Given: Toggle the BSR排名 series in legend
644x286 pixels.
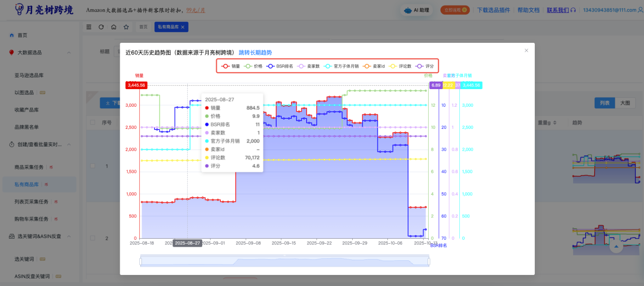Looking at the screenshot, I should [280, 66].
